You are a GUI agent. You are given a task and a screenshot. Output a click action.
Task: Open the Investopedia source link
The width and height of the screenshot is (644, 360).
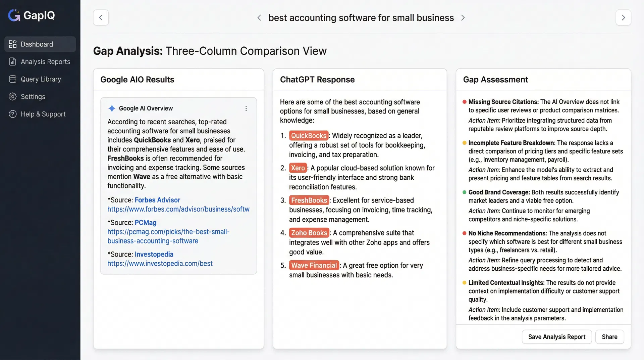pyautogui.click(x=154, y=254)
